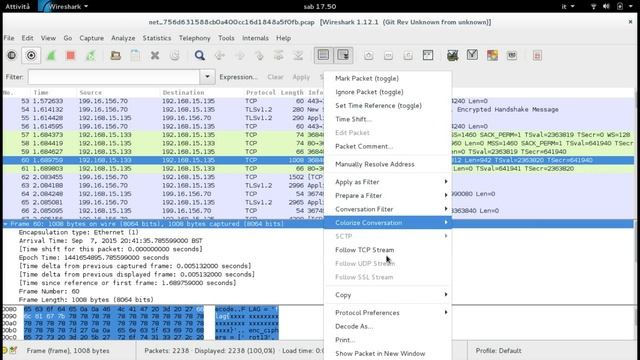Expand Conversation Filter submenu
The width and height of the screenshot is (640, 360).
point(388,209)
